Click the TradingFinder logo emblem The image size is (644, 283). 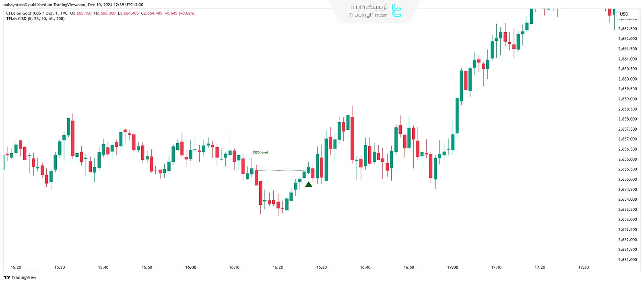click(x=396, y=11)
